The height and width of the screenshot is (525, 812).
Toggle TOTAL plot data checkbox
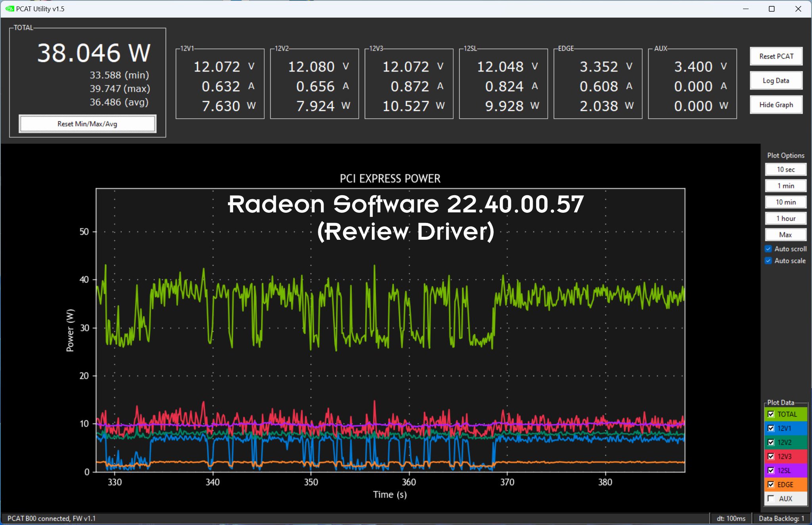771,414
